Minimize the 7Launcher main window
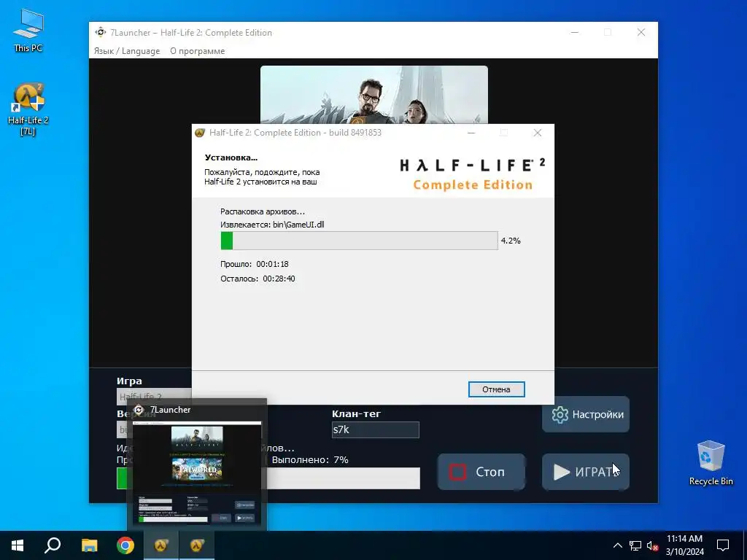 [575, 32]
